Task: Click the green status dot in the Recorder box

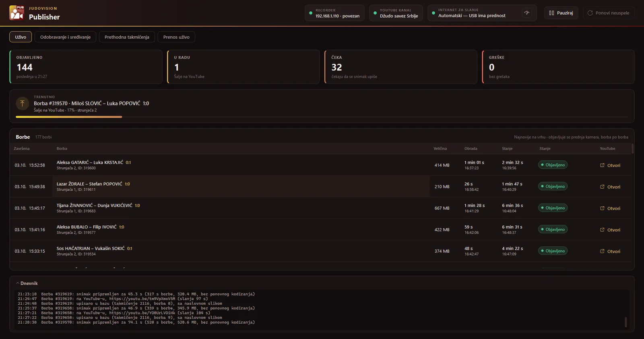Action: pos(311,13)
